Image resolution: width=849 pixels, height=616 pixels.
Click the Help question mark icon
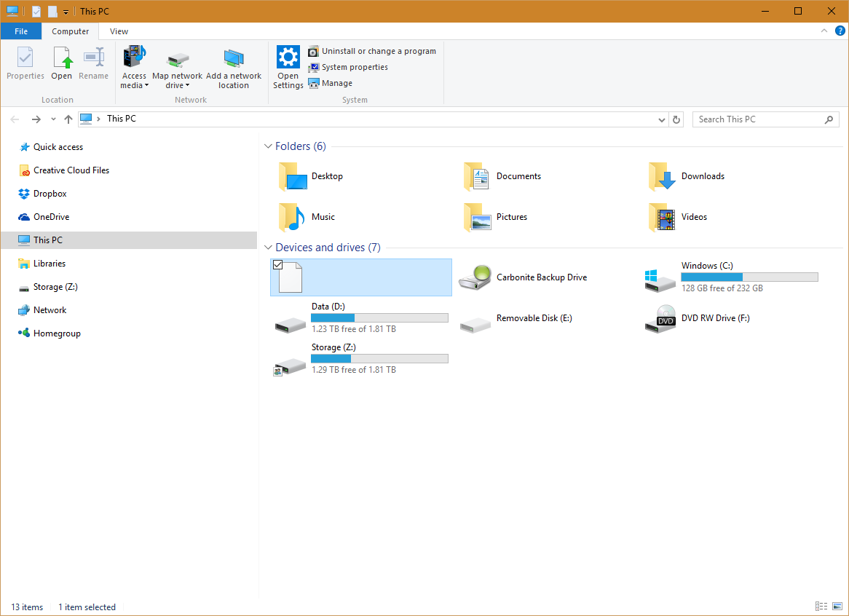click(841, 31)
